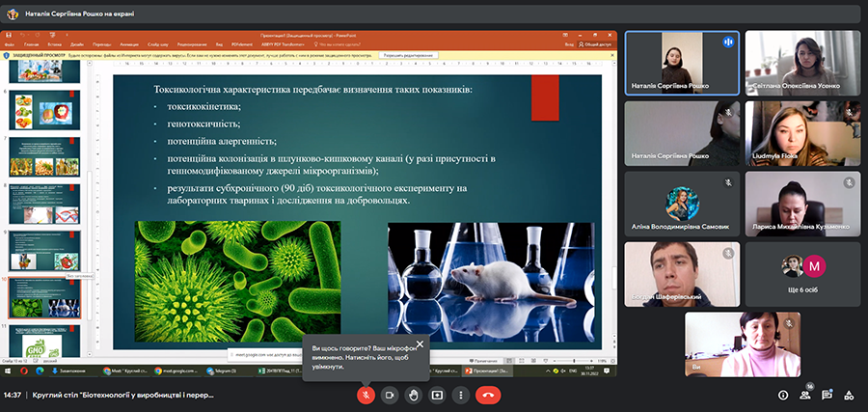Dismiss the microphone-off tooltip with X
868x412 pixels.
420,344
